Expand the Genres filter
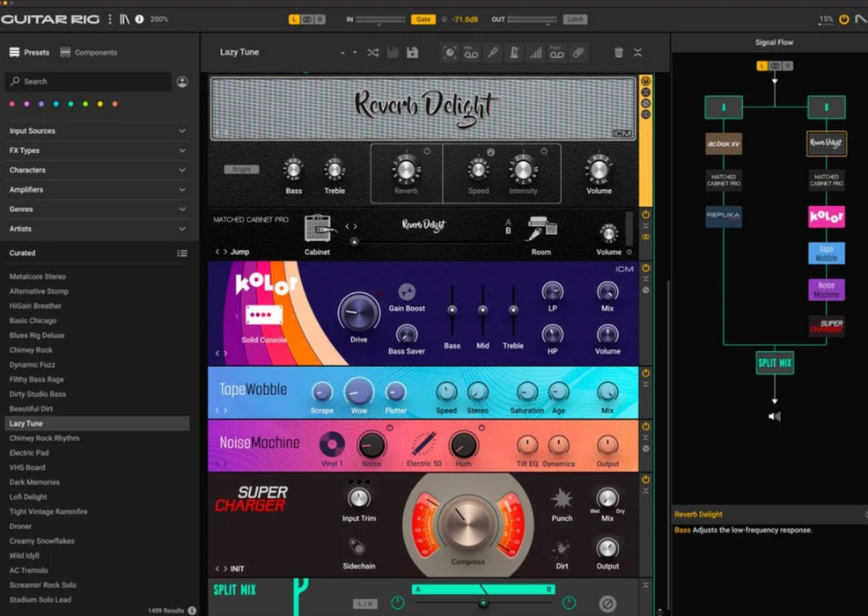Viewport: 868px width, 616px height. [97, 209]
